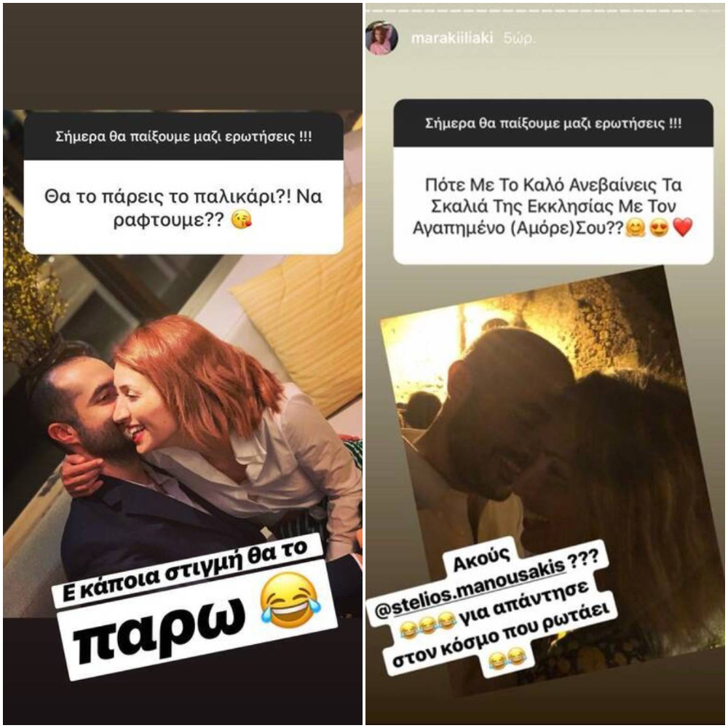
Task: Tap the marakiiliaki username
Action: [x=452, y=38]
